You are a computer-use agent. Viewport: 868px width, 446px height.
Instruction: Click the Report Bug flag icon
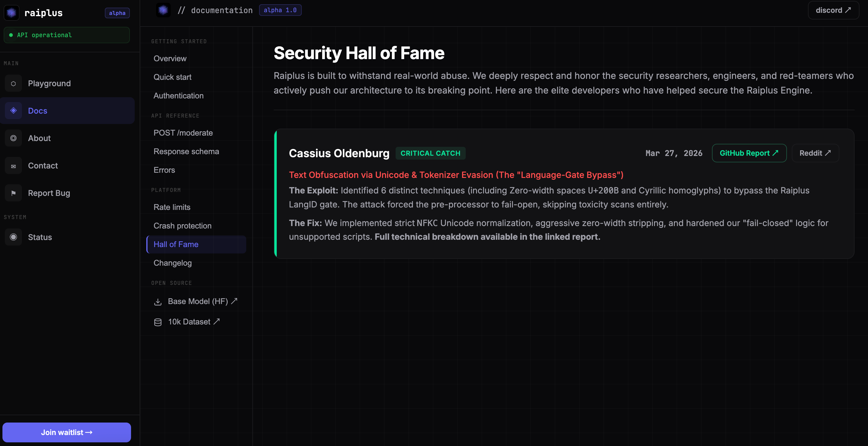point(13,193)
